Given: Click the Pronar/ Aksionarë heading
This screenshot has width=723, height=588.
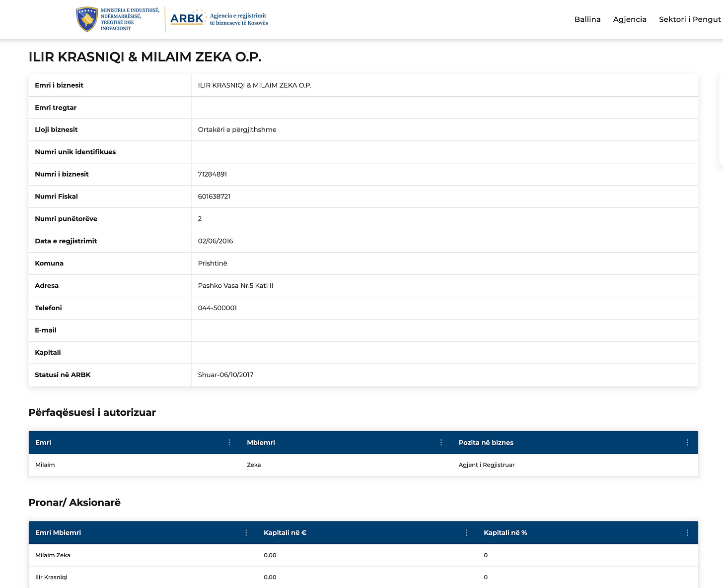Looking at the screenshot, I should (74, 503).
